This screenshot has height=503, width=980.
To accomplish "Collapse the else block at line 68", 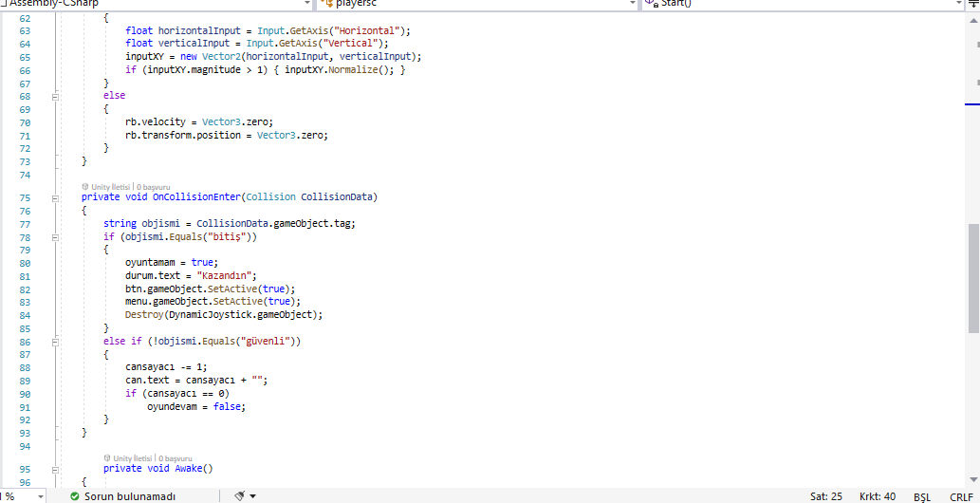I will pos(55,97).
